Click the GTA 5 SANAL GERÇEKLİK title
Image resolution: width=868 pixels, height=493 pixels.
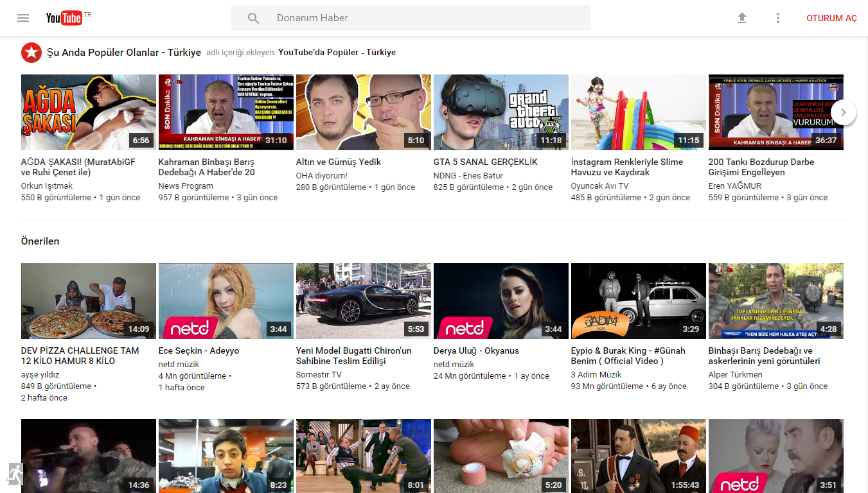click(x=486, y=162)
